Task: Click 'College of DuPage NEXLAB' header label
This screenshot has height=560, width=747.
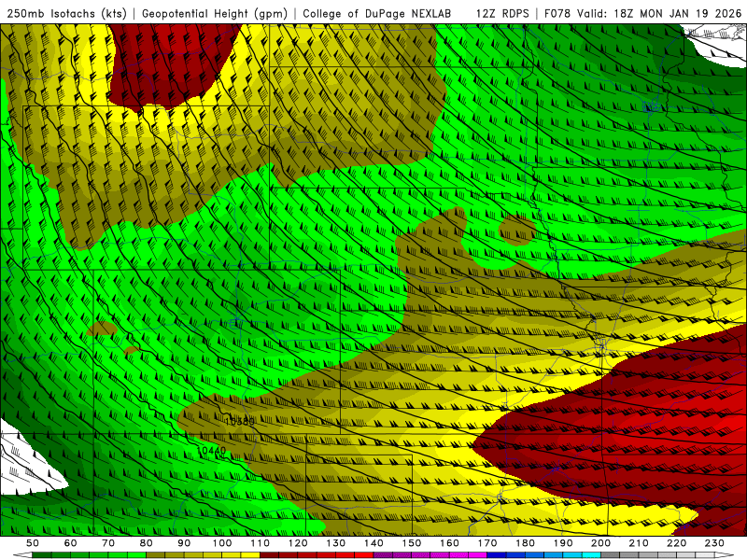Action: tap(376, 13)
